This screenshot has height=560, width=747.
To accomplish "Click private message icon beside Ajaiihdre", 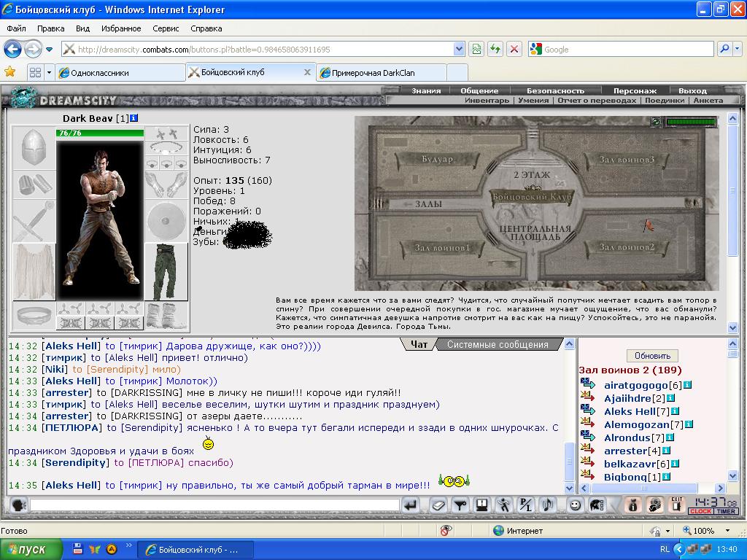I will click(x=588, y=397).
